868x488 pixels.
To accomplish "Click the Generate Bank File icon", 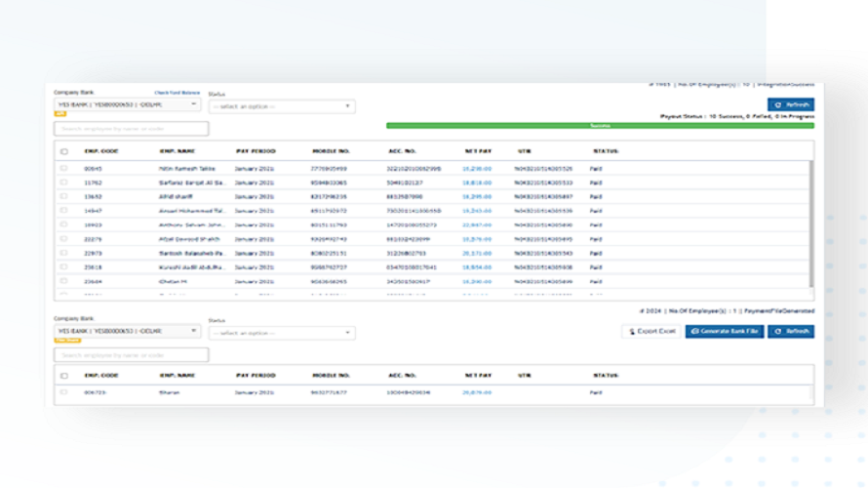I will (695, 332).
